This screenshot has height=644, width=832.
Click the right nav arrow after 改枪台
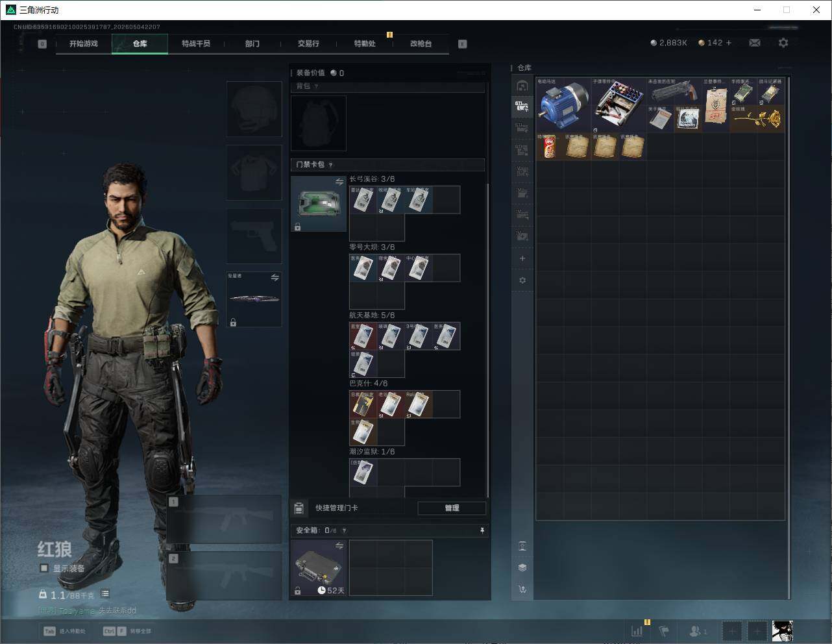[x=462, y=43]
